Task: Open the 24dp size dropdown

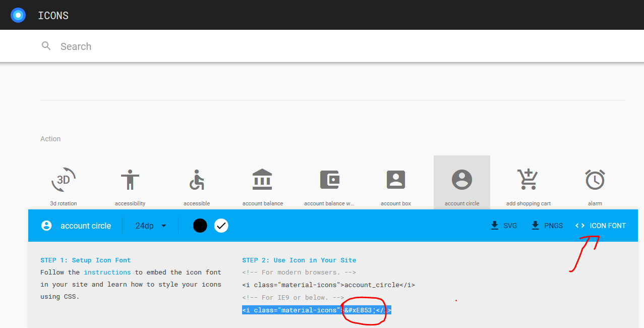Action: pos(150,226)
